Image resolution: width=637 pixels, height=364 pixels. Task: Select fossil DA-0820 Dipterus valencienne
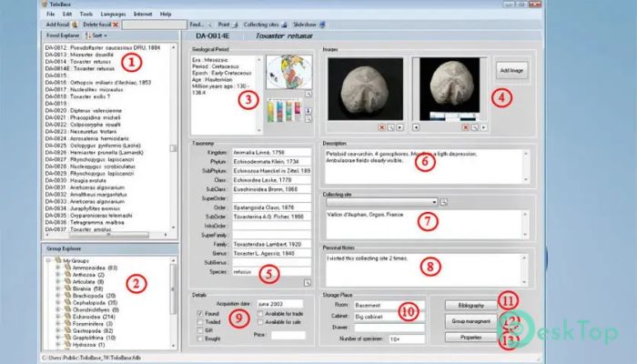click(84, 110)
